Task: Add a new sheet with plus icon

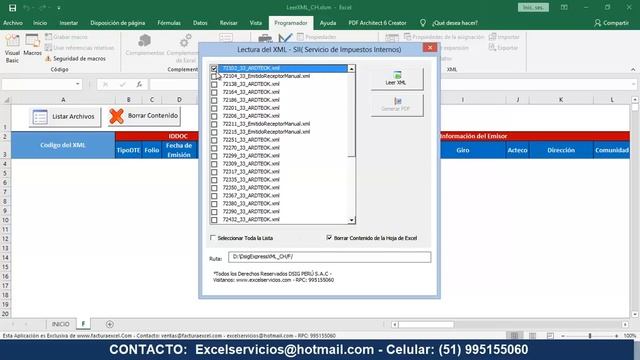Action: [109, 324]
